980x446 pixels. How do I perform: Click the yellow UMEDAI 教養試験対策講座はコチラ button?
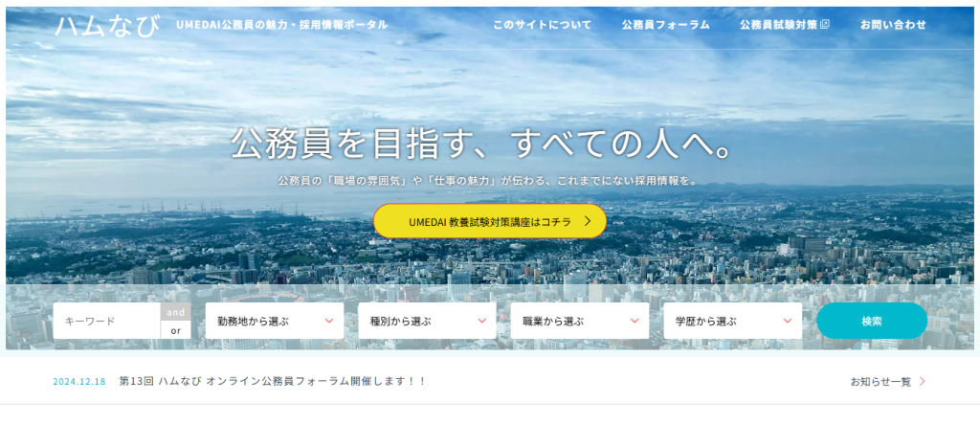click(489, 221)
